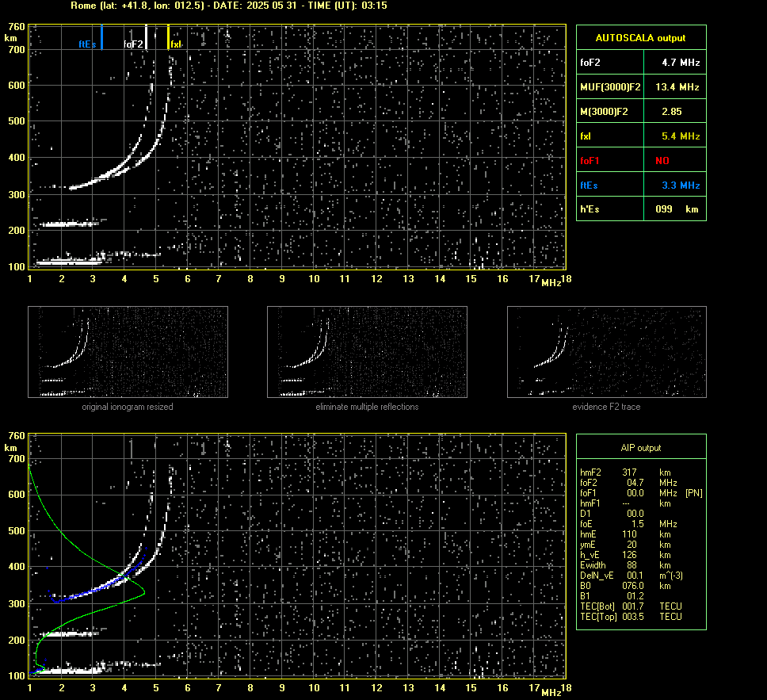Click the 200 km trace in top ionogram

pyautogui.click(x=70, y=224)
